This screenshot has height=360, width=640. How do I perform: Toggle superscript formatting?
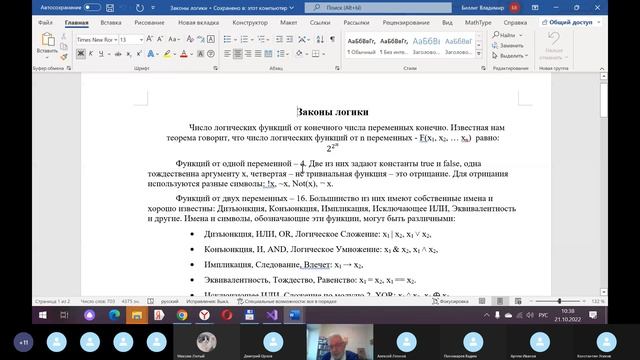(x=139, y=53)
